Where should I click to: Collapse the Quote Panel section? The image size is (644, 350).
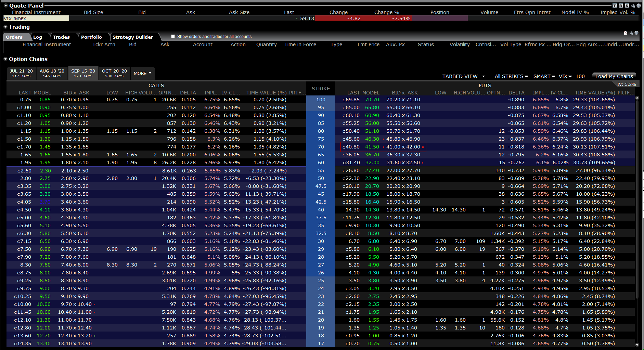pos(5,5)
